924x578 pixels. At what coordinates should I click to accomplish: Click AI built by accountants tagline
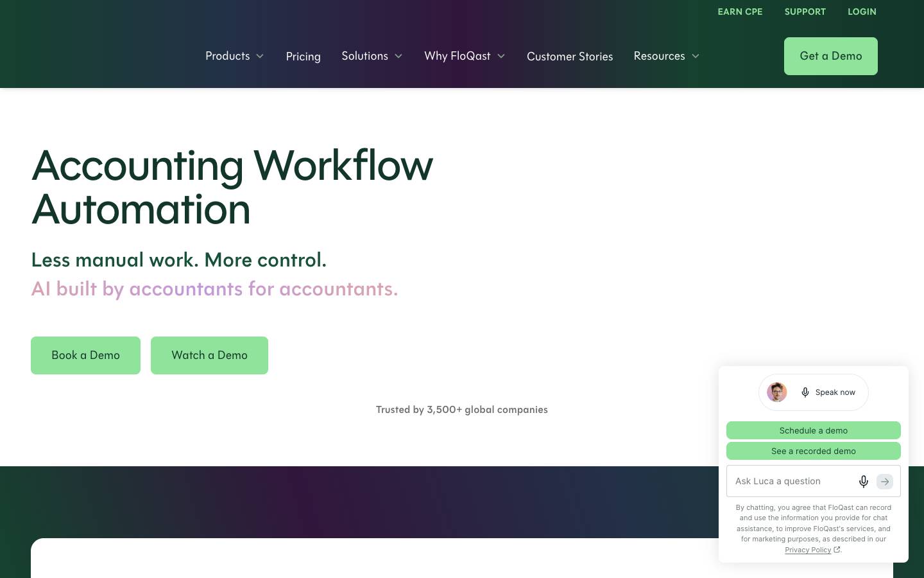(x=214, y=289)
